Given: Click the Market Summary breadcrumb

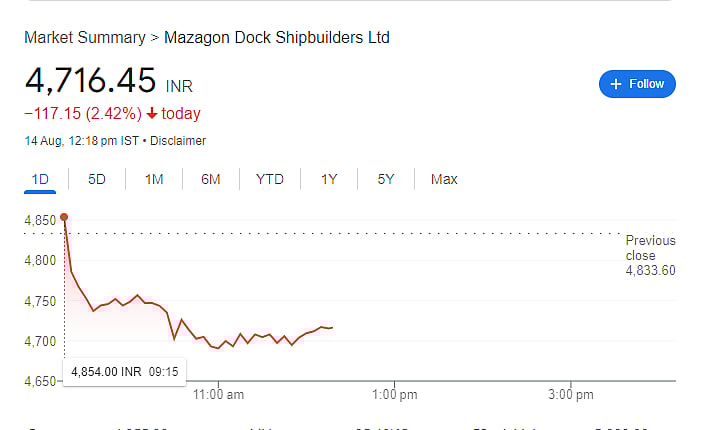Looking at the screenshot, I should tap(84, 38).
